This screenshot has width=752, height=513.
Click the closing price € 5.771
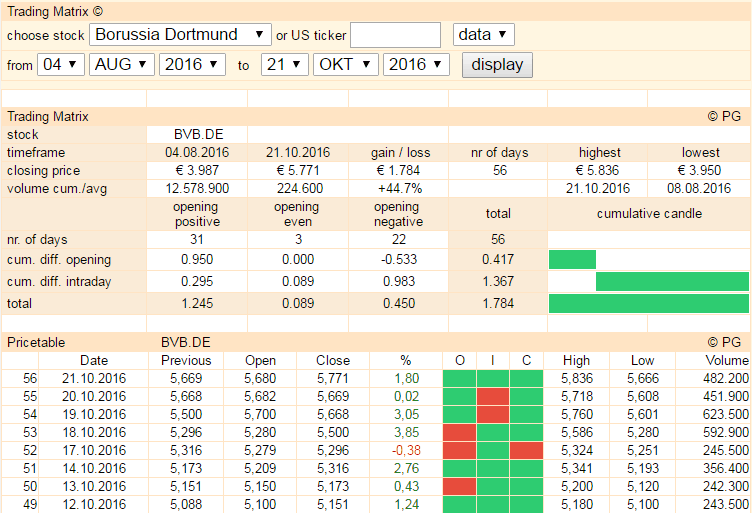(x=298, y=170)
